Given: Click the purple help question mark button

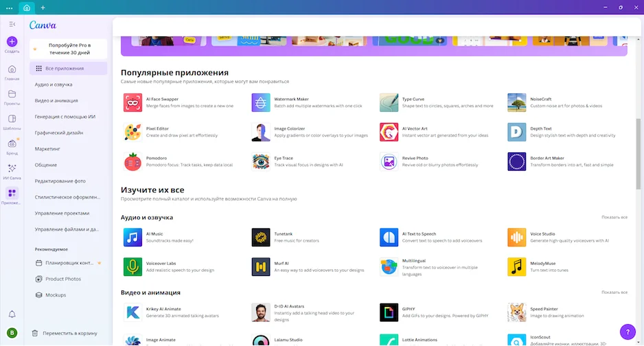Looking at the screenshot, I should click(628, 332).
